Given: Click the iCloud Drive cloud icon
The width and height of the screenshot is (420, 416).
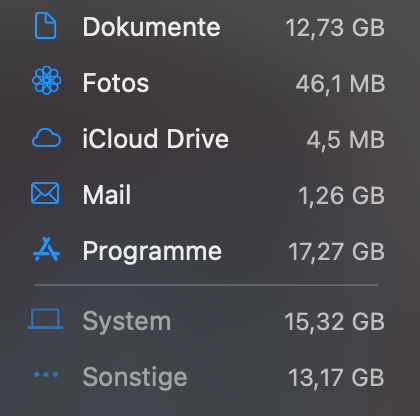Looking at the screenshot, I should pyautogui.click(x=46, y=138).
